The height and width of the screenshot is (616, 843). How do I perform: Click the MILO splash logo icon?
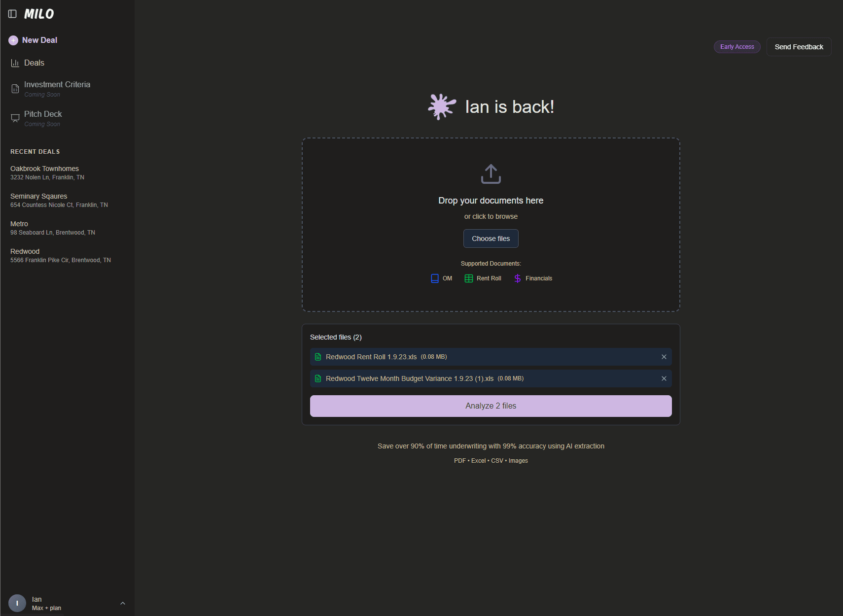point(442,106)
